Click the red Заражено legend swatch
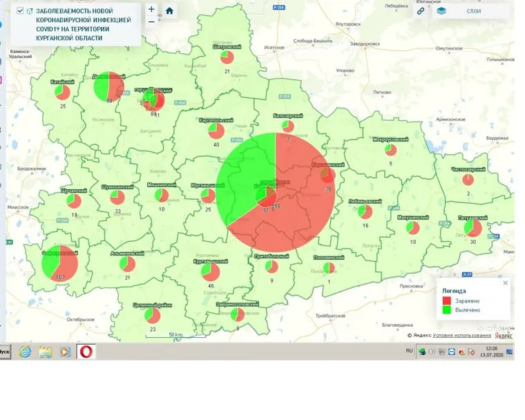525x420 pixels. click(447, 301)
